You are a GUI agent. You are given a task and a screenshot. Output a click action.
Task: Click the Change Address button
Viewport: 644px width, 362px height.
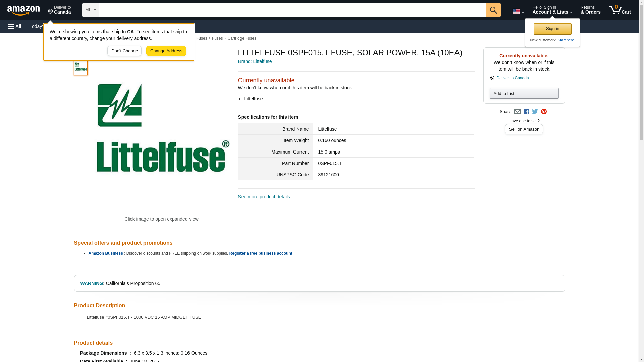click(166, 51)
